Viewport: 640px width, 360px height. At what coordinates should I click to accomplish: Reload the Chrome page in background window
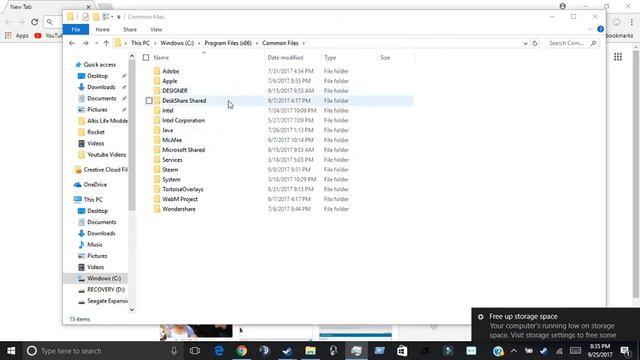tap(35, 22)
